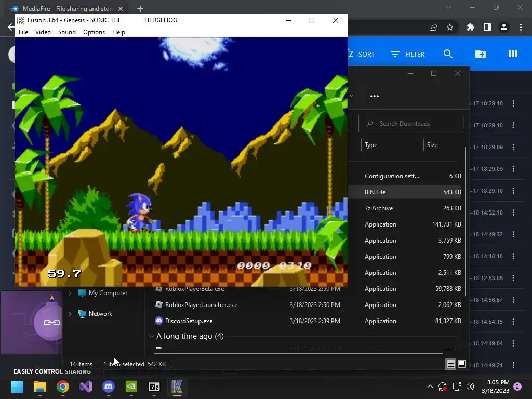The width and height of the screenshot is (532, 399).
Task: Open options for 18:29:10 top MediaFire row
Action: (x=513, y=103)
